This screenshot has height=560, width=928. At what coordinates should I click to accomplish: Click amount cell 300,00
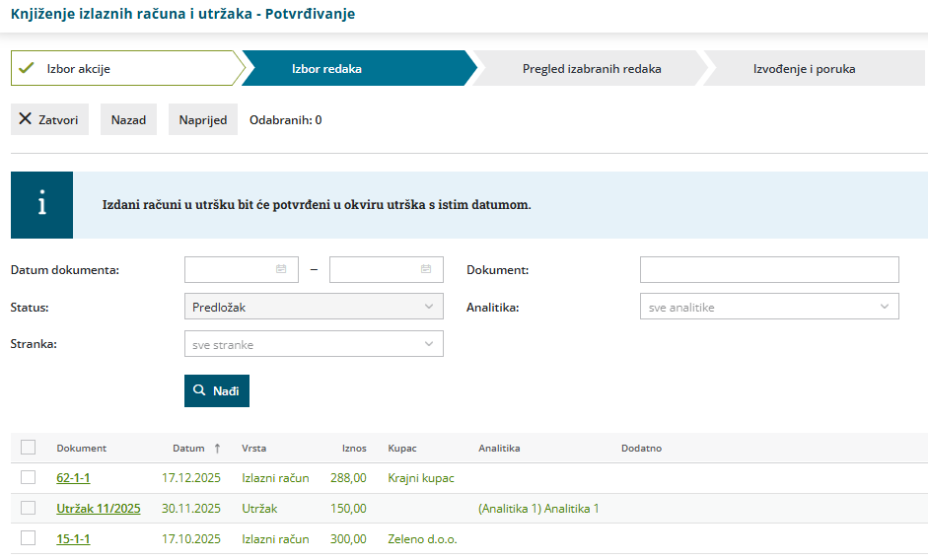click(348, 538)
